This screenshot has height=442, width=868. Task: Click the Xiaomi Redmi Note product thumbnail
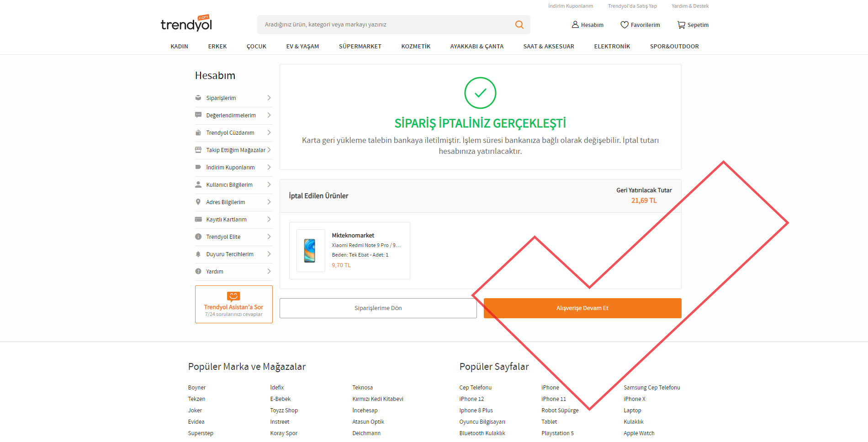(310, 251)
